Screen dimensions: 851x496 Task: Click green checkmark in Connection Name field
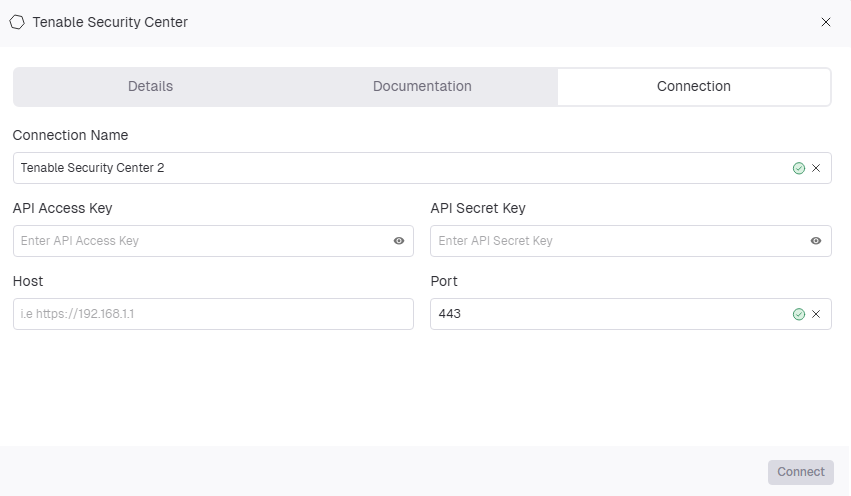(798, 168)
